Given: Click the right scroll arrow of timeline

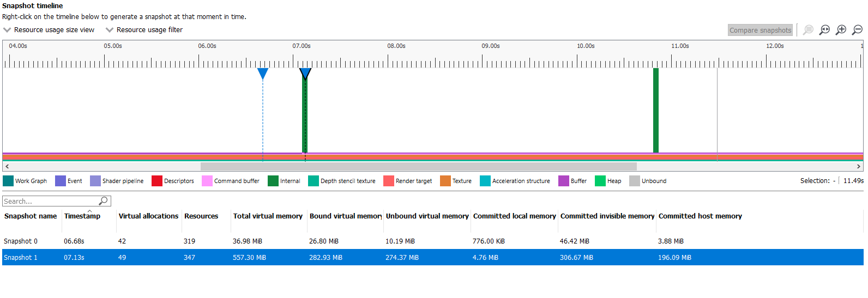Looking at the screenshot, I should pos(859,167).
